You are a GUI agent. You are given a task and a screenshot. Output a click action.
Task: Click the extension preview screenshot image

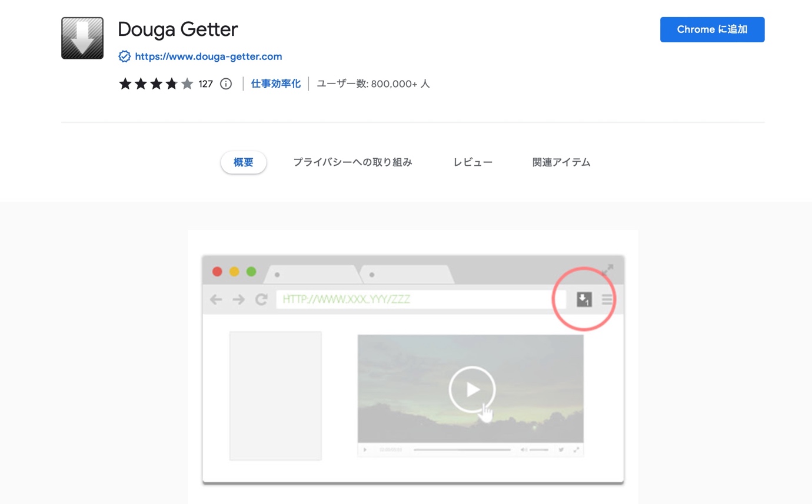[x=412, y=367]
